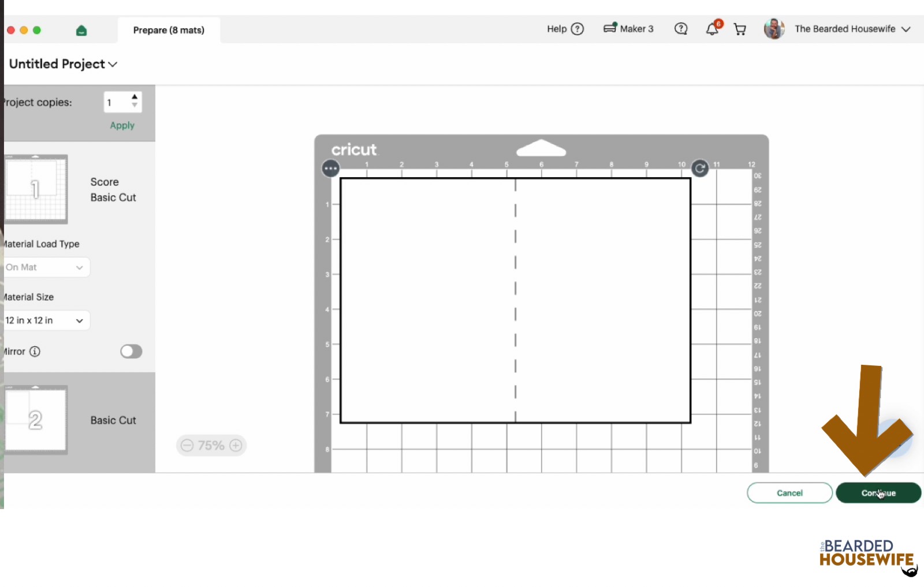Open the Help menu

[x=565, y=29]
